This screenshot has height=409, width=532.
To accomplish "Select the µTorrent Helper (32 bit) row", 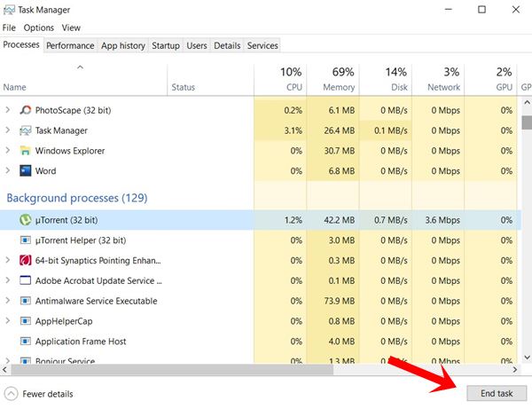I will [x=261, y=240].
